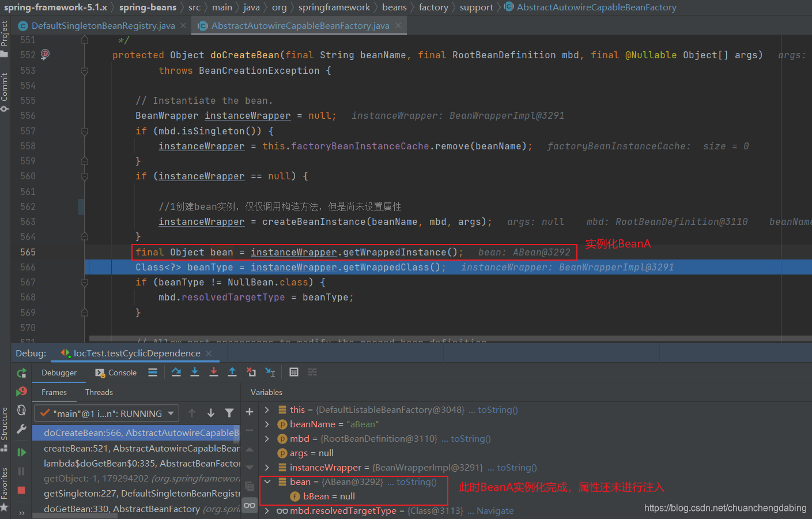
Task: Click the spring-beans breadcrumb
Action: (x=148, y=7)
